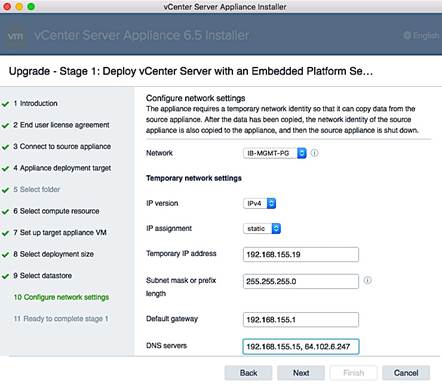Screen dimensions: 442x384
Task: Click the globe English language selector
Action: pyautogui.click(x=421, y=35)
